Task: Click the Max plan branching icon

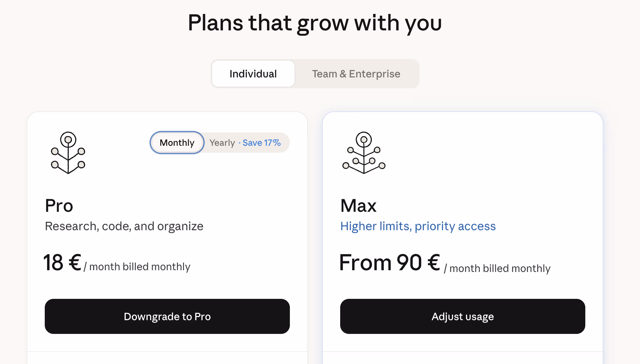Action: coord(364,152)
